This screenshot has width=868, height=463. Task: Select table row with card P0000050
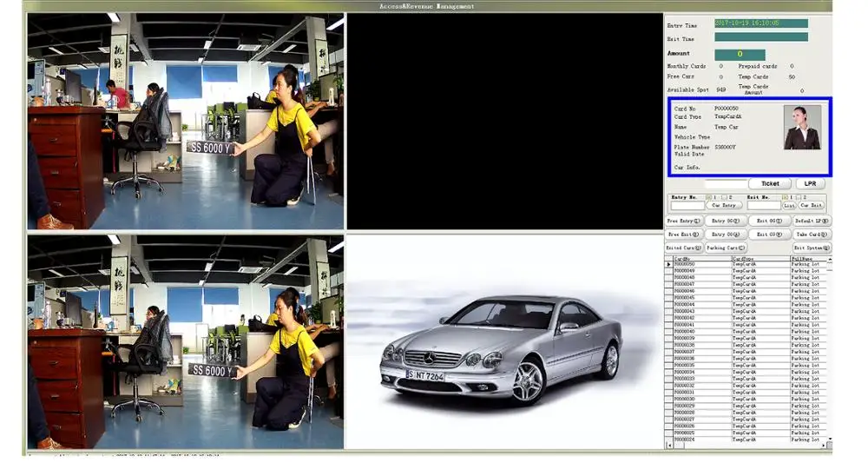[x=746, y=264]
